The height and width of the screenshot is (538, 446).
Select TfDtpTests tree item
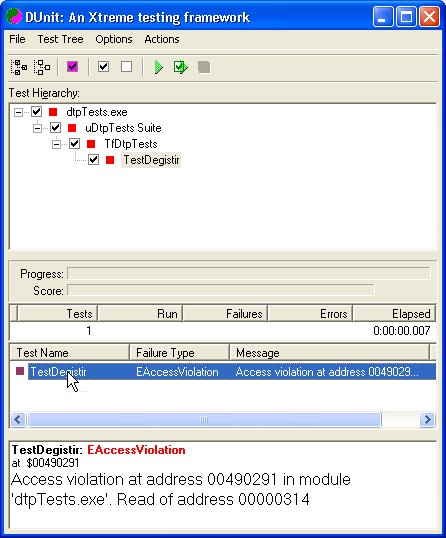(131, 144)
